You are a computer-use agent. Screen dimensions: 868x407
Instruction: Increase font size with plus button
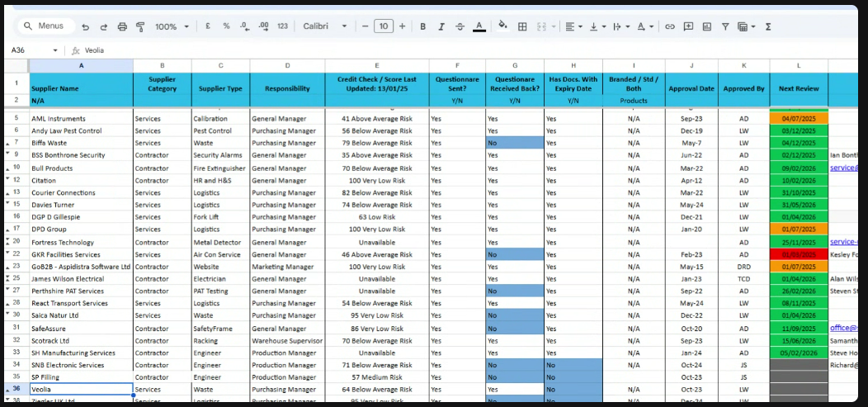click(x=403, y=26)
